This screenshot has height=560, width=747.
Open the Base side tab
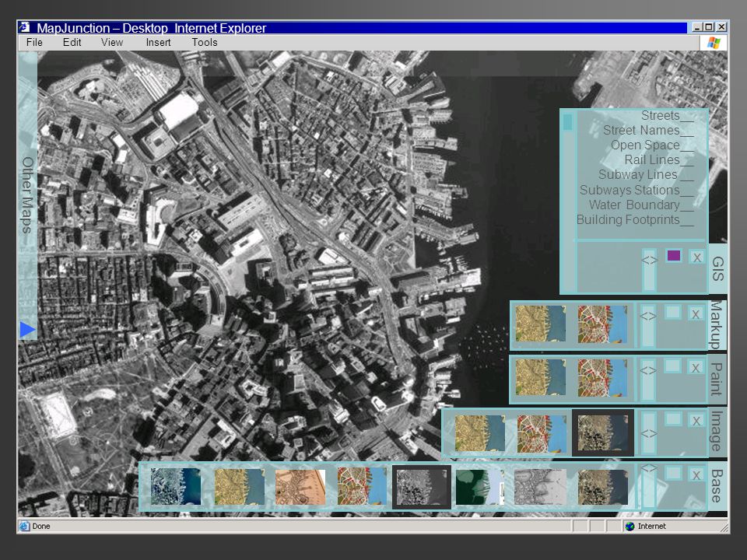[x=717, y=485]
